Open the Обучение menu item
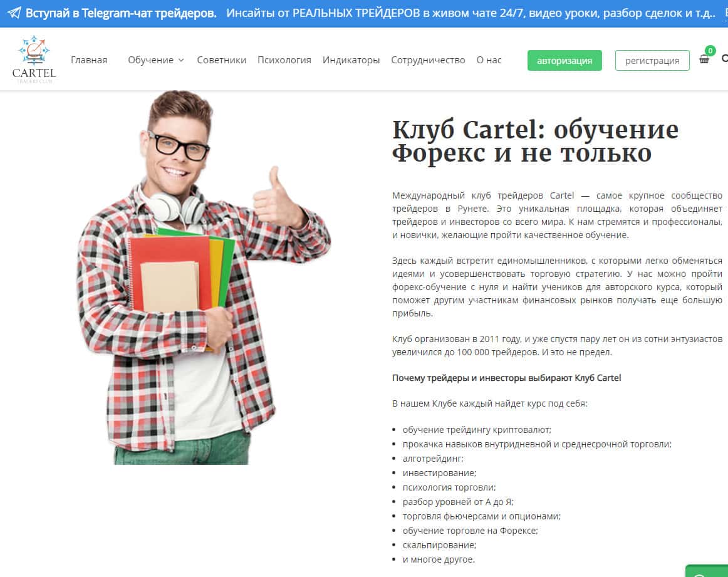Screen dimensions: 728x577 [150, 60]
